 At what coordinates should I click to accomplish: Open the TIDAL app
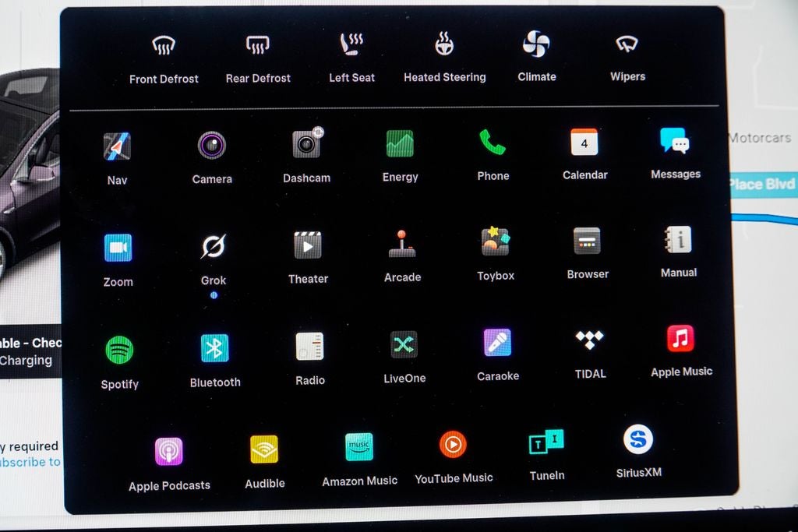coord(589,340)
